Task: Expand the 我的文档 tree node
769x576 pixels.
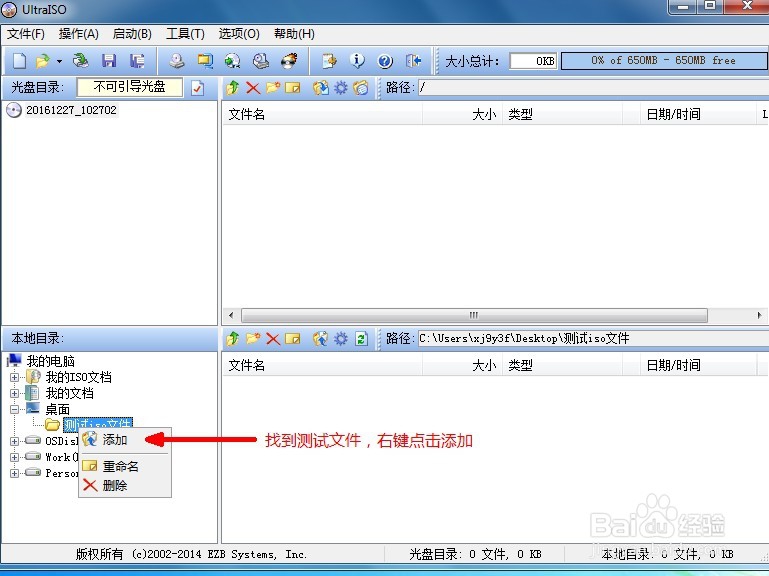Action: (x=14, y=393)
